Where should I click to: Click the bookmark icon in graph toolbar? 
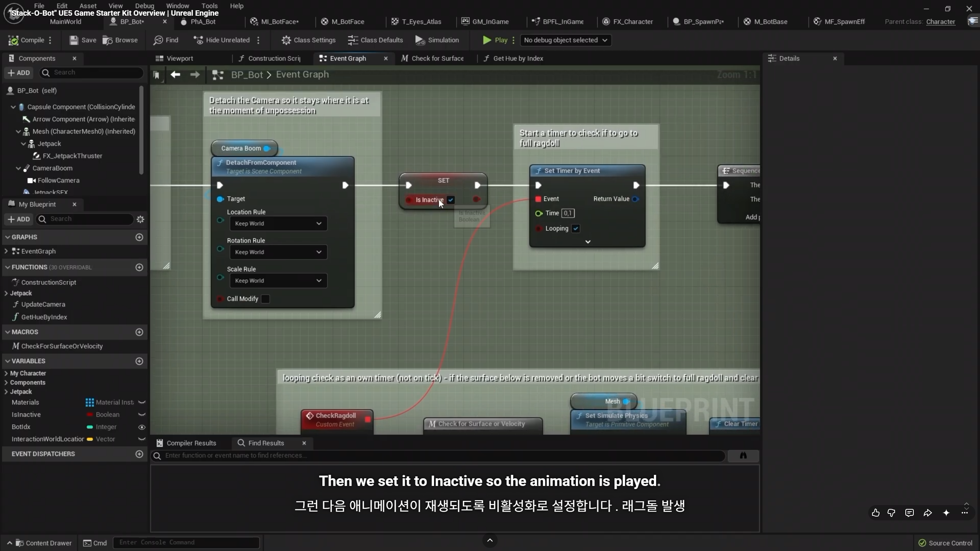tap(156, 75)
